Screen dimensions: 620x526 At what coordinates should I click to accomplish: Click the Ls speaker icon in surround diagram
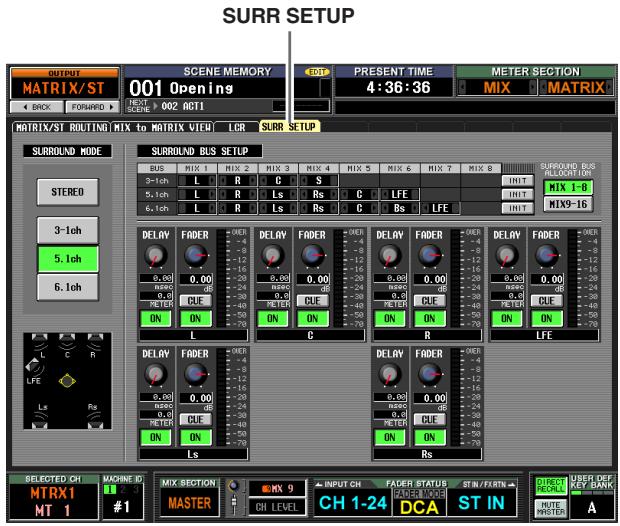(40, 422)
